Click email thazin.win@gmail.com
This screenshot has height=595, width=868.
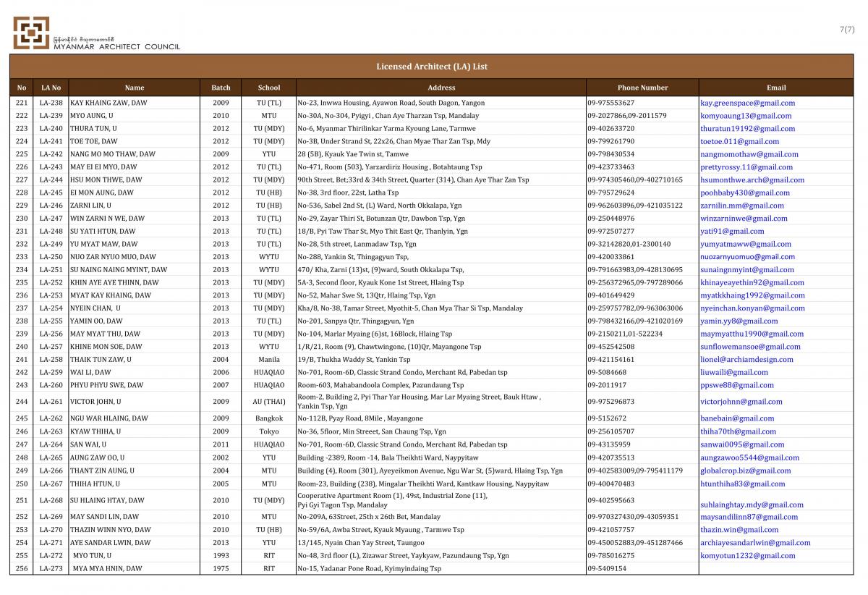point(739,530)
